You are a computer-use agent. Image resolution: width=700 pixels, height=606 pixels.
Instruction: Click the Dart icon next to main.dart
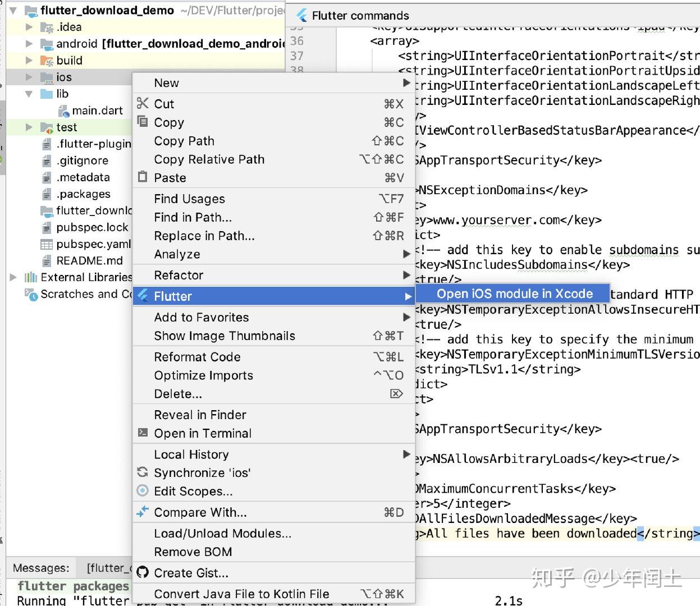[63, 110]
